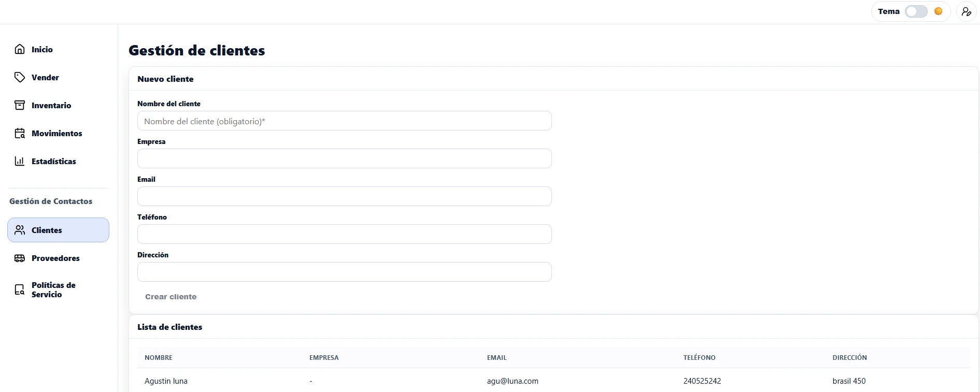Click the Políticas de Servicio document icon
This screenshot has height=392, width=980.
tap(20, 289)
